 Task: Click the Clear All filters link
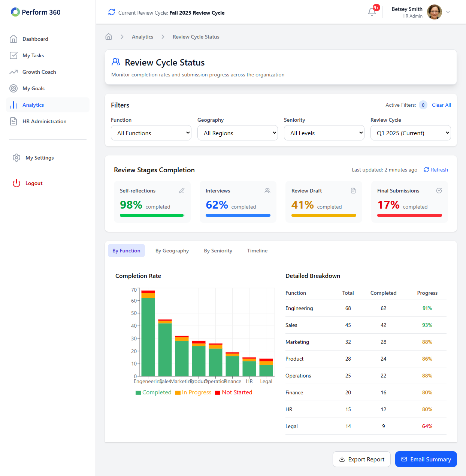tap(441, 105)
